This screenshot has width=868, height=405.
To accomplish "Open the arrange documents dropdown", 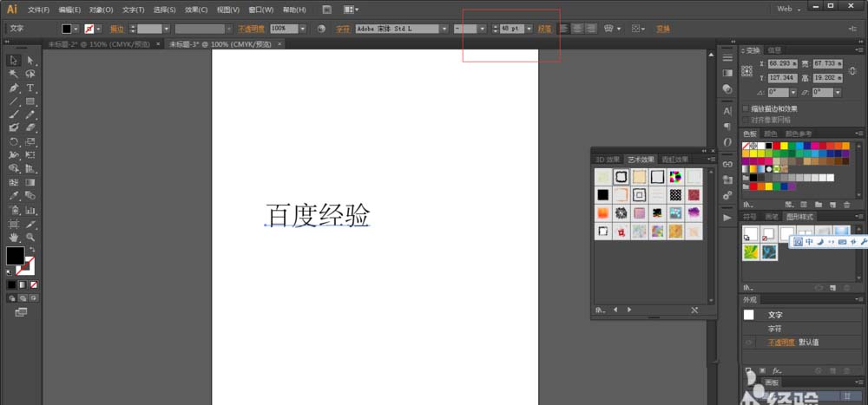I will point(351,10).
